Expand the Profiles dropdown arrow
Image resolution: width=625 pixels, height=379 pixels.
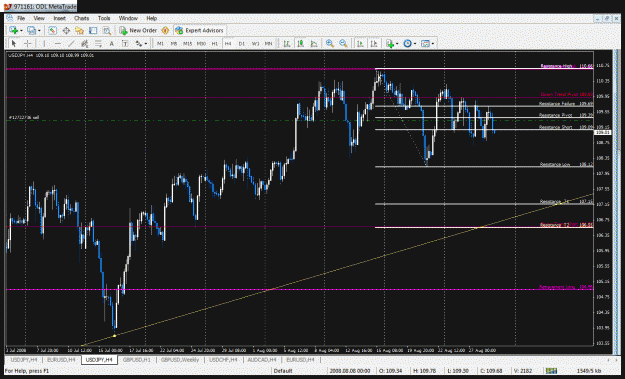(x=39, y=31)
